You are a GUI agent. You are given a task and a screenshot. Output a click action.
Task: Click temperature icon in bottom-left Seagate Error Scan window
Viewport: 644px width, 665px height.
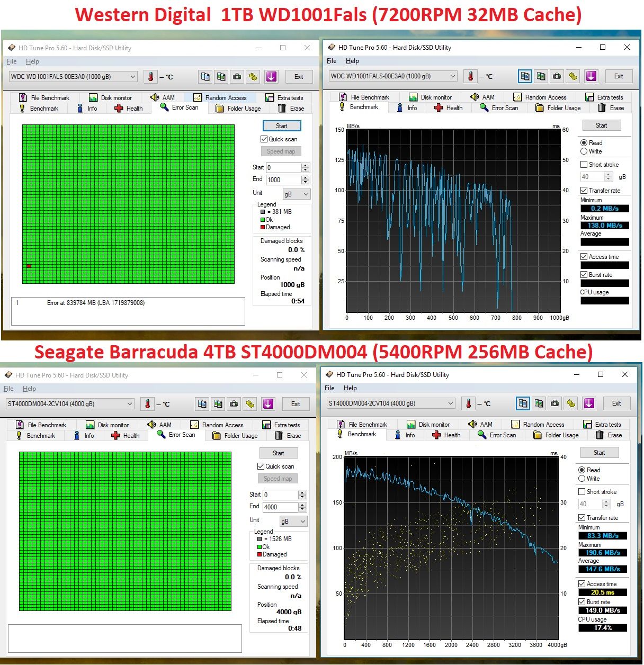[148, 404]
